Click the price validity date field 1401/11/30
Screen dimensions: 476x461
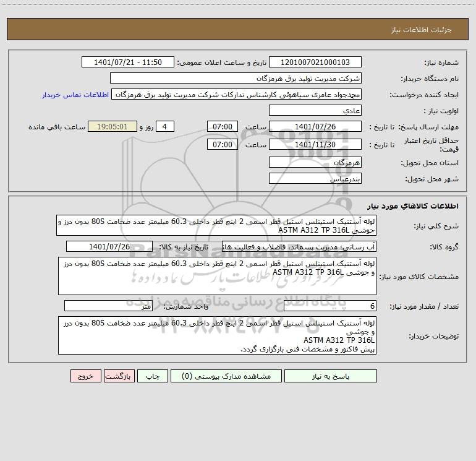[x=315, y=144]
